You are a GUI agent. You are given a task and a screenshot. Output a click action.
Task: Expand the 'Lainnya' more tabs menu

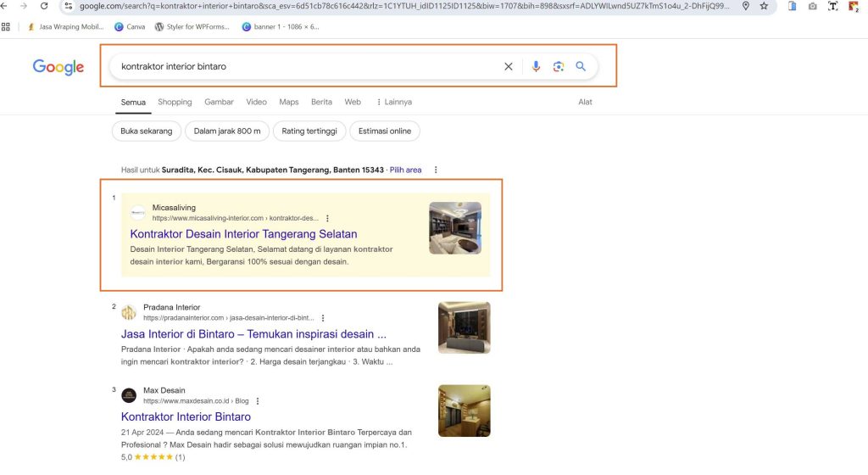393,102
